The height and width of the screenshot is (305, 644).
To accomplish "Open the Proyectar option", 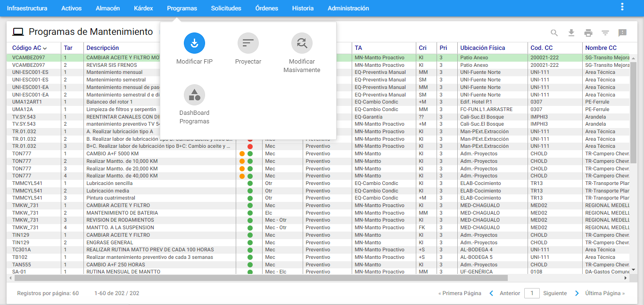I will pyautogui.click(x=248, y=49).
